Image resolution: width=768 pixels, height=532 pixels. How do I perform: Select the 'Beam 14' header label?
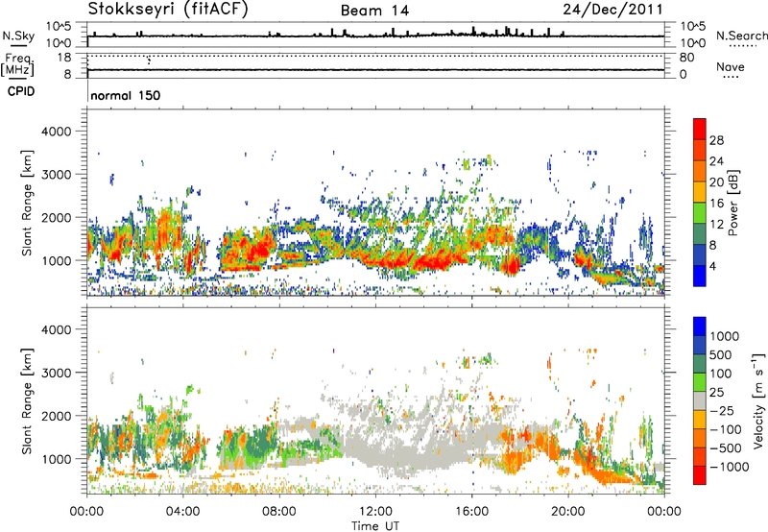click(374, 11)
